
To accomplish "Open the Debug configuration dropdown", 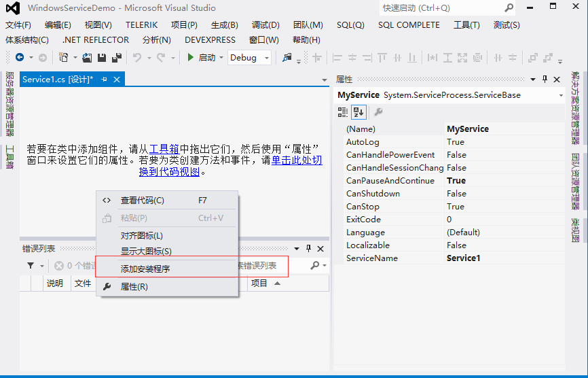I will [249, 58].
